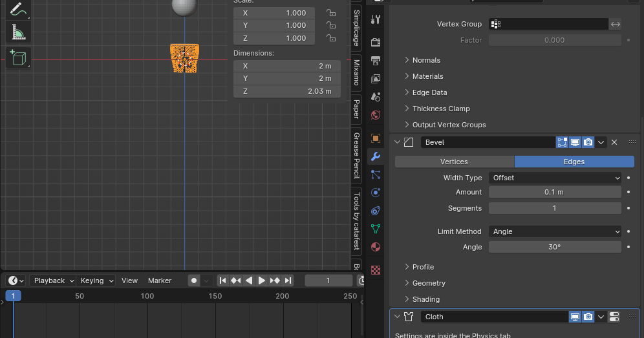Viewport: 644px width, 338px height.
Task: Toggle Cloth modifier render display
Action: tap(588, 317)
